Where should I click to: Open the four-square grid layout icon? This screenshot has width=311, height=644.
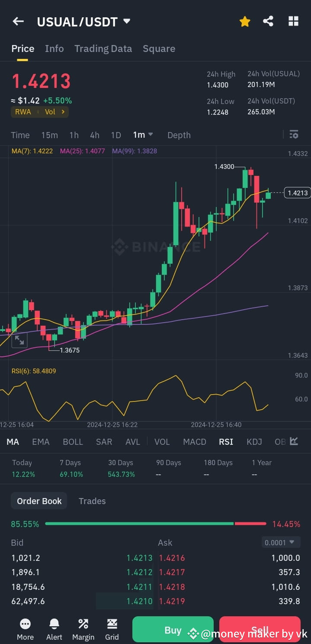coord(293,21)
